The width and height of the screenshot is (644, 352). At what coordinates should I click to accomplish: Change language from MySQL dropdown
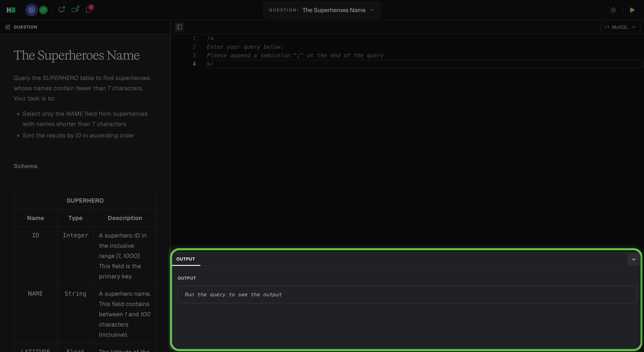pyautogui.click(x=620, y=27)
